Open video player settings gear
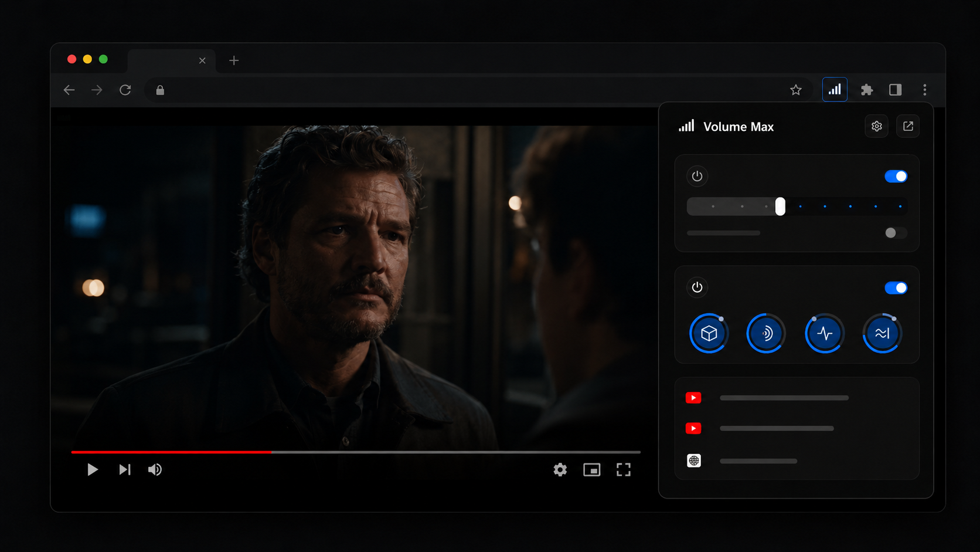This screenshot has height=552, width=980. tap(560, 469)
